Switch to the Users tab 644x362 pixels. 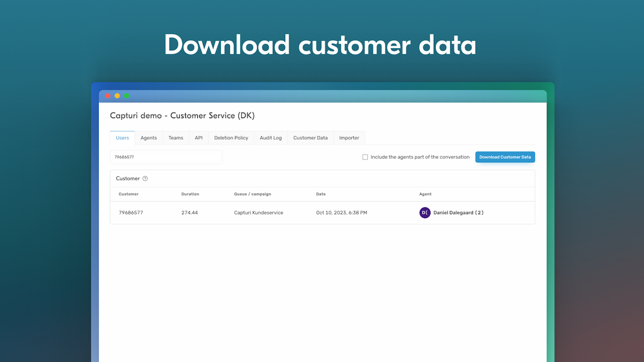(122, 138)
